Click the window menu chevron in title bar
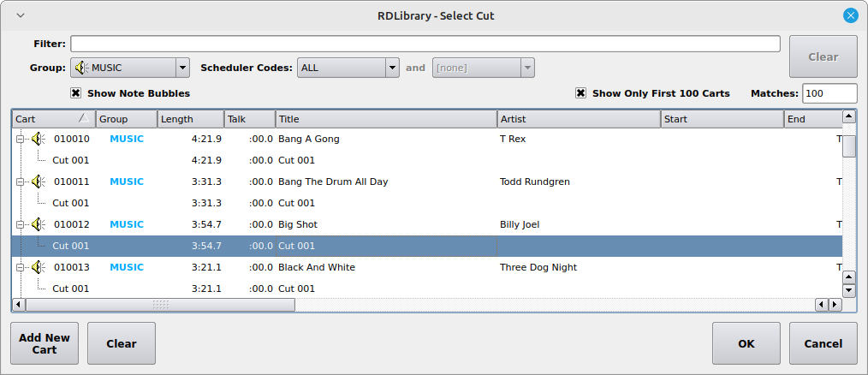Viewport: 868px width, 375px height. (21, 15)
